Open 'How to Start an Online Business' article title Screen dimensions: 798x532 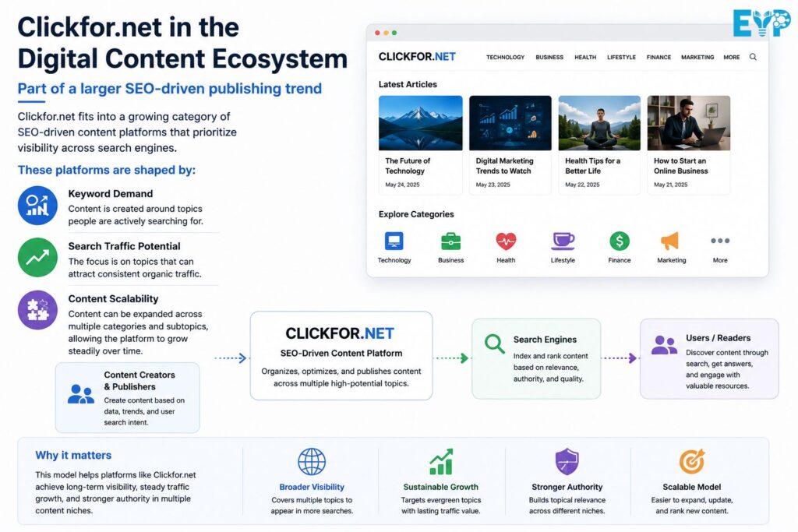(x=681, y=166)
